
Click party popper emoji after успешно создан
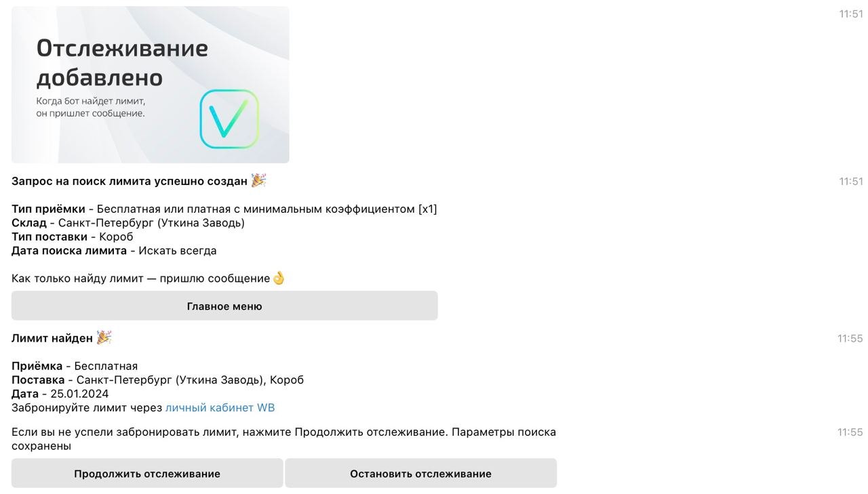pos(258,180)
